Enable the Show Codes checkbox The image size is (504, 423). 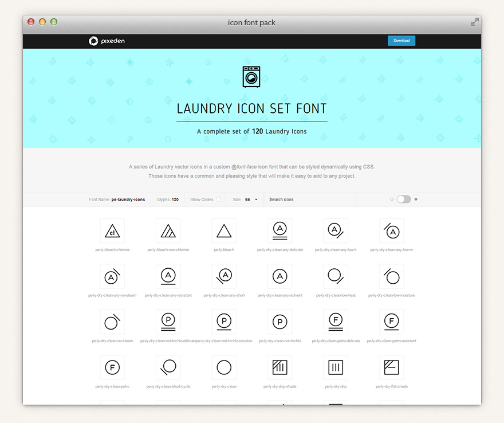point(219,199)
